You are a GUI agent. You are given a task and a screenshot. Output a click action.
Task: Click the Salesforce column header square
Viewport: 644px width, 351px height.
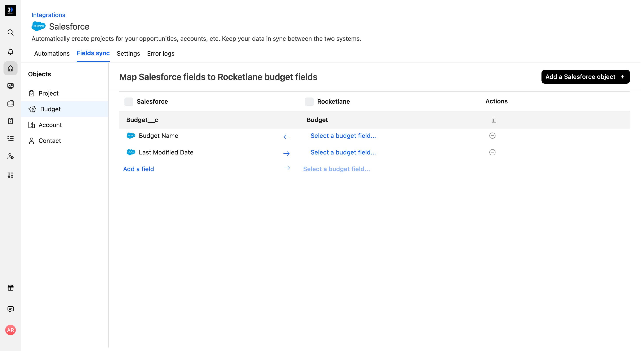129,102
